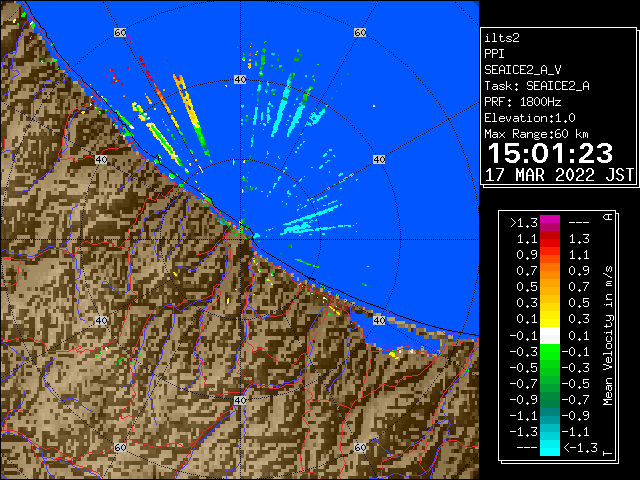Image resolution: width=640 pixels, height=480 pixels.
Task: Click the legend's right-column '1.3' value
Action: point(579,239)
